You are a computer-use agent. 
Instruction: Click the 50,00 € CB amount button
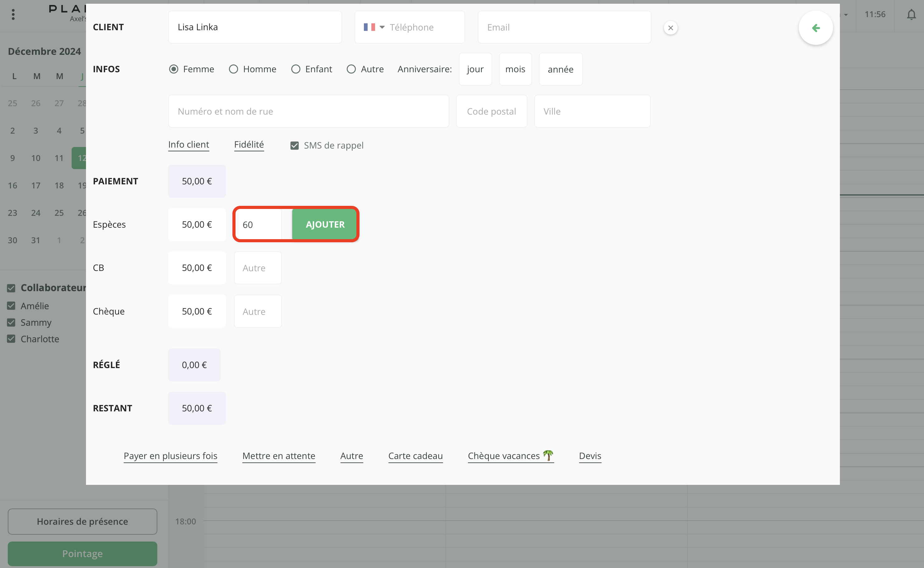click(x=197, y=268)
